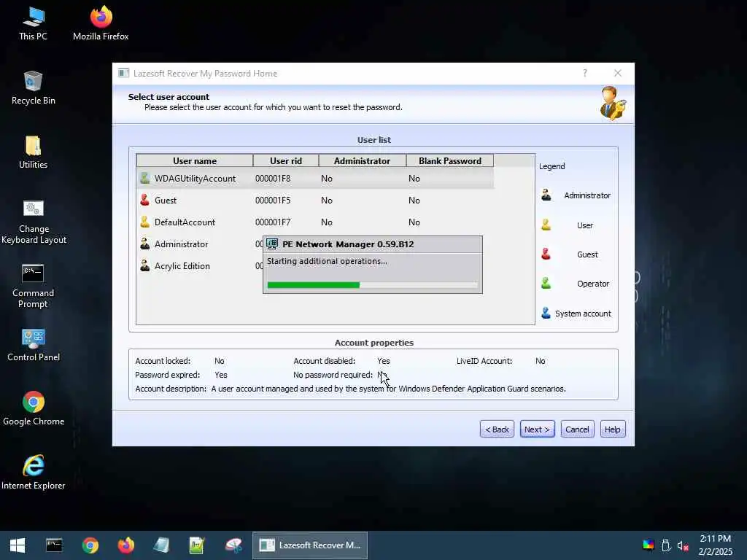Click the help question mark in title bar
The height and width of the screenshot is (560, 747).
pyautogui.click(x=584, y=73)
